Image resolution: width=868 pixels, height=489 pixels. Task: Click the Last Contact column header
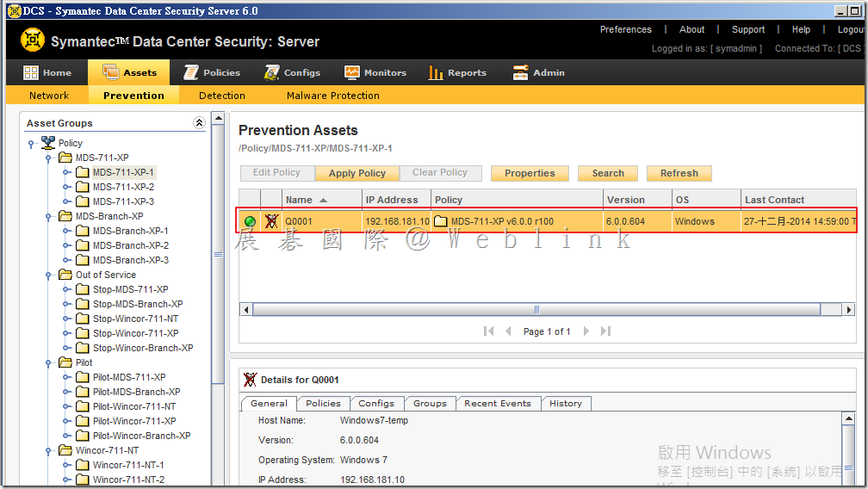tap(798, 200)
